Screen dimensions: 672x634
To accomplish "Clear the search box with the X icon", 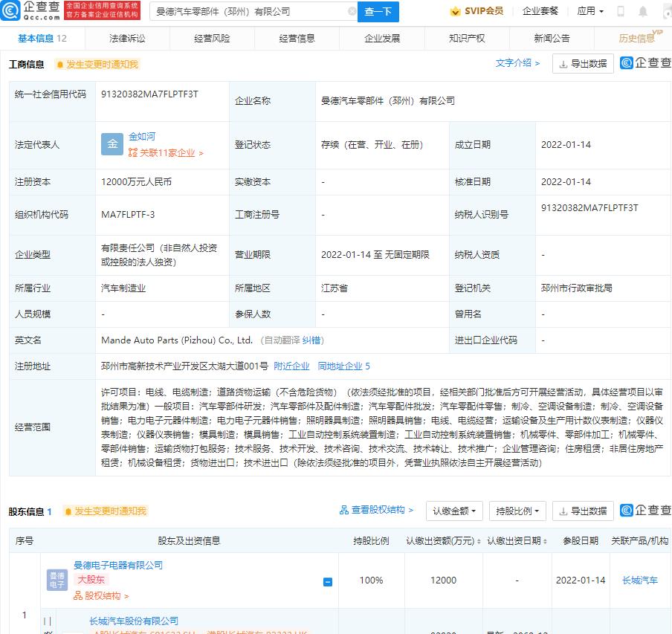I will [x=352, y=12].
